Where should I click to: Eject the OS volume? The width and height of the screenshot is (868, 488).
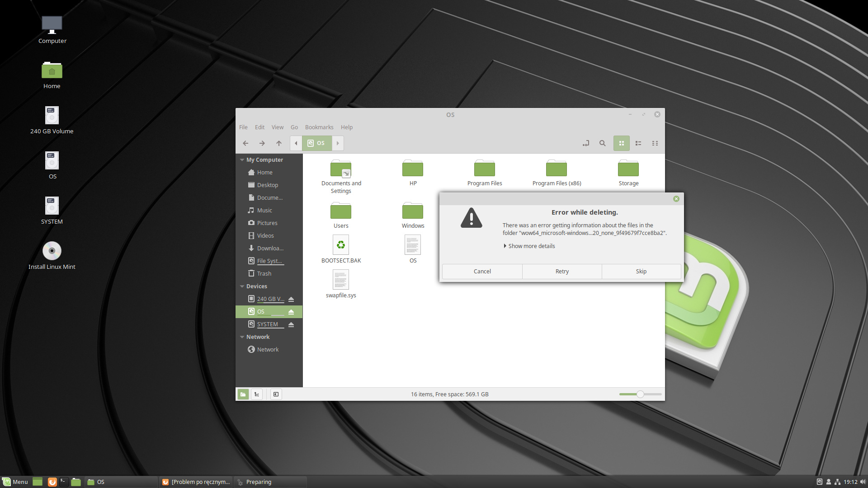(x=291, y=312)
